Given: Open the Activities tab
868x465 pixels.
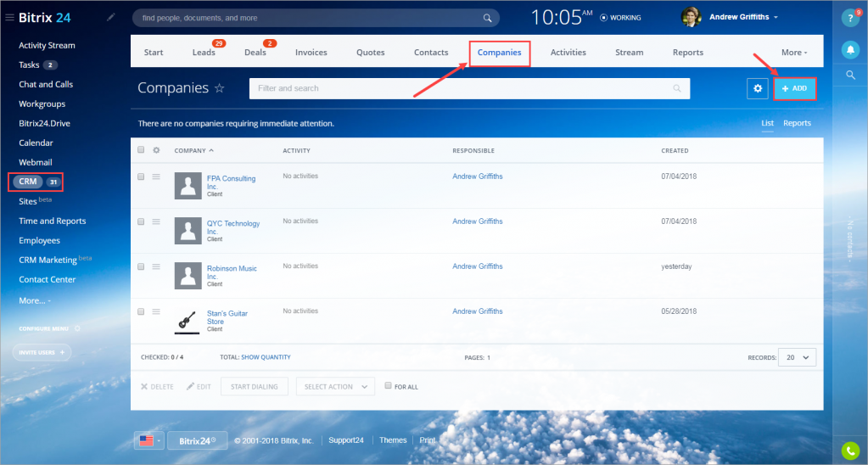Looking at the screenshot, I should coord(568,52).
